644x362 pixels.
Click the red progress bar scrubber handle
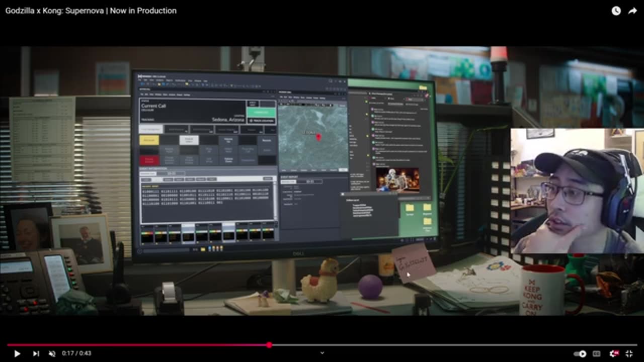pyautogui.click(x=269, y=345)
